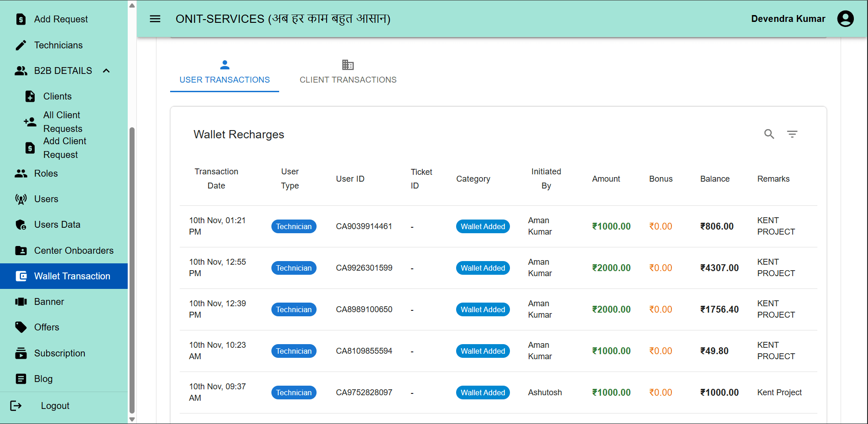Screen dimensions: 868x424
Task: Click Devendra Kumar username
Action: tap(788, 19)
